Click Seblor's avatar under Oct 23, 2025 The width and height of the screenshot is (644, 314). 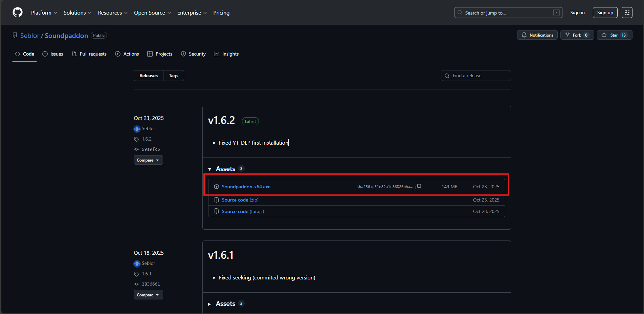click(x=137, y=129)
